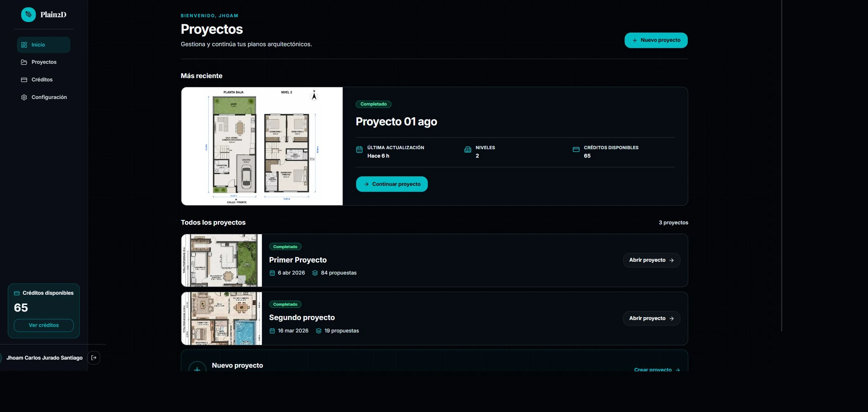Click user name Jhoam Carlos Jurado Santiago
Screen dimensions: 868x412
tap(44, 358)
